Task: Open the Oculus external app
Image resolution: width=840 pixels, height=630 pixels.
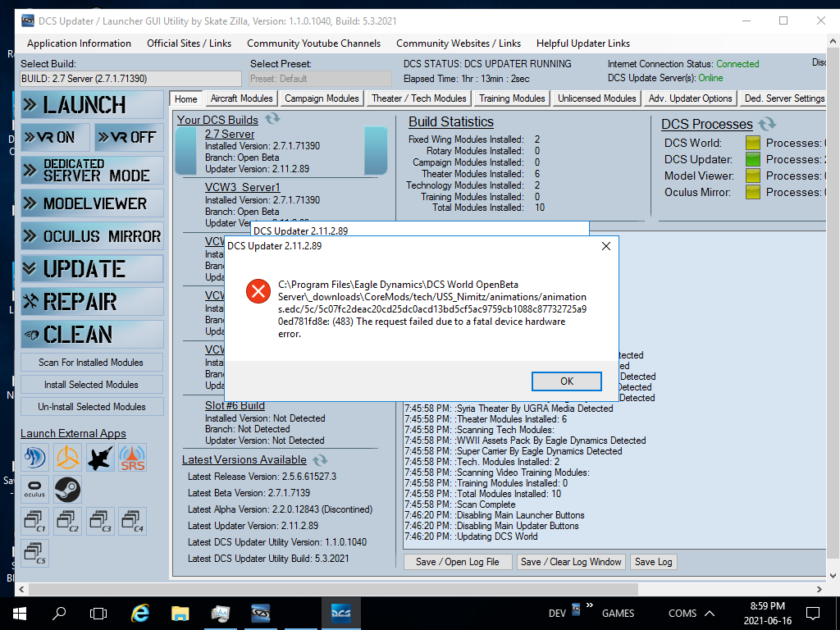Action: pyautogui.click(x=34, y=490)
